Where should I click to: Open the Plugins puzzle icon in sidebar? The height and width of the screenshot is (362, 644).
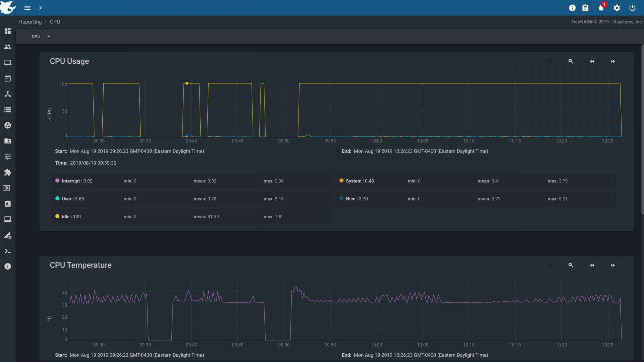pos(7,172)
